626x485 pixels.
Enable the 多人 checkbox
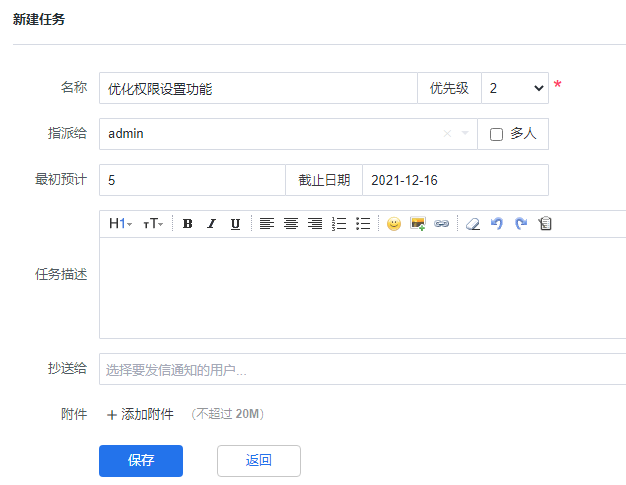pos(496,134)
